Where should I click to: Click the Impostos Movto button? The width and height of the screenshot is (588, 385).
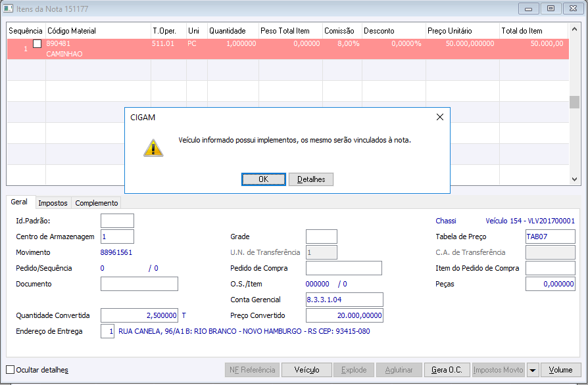click(x=499, y=370)
